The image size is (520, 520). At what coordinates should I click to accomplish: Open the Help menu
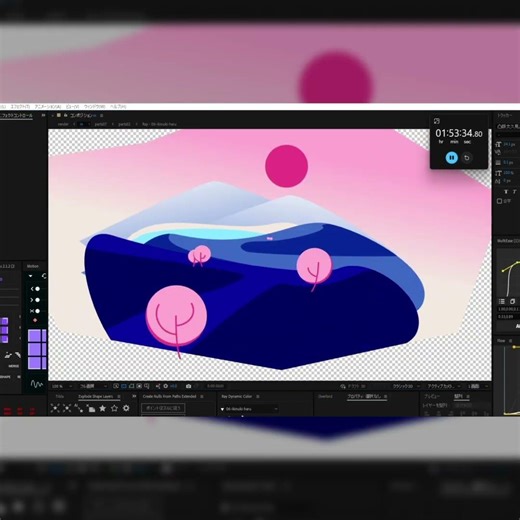click(118, 107)
